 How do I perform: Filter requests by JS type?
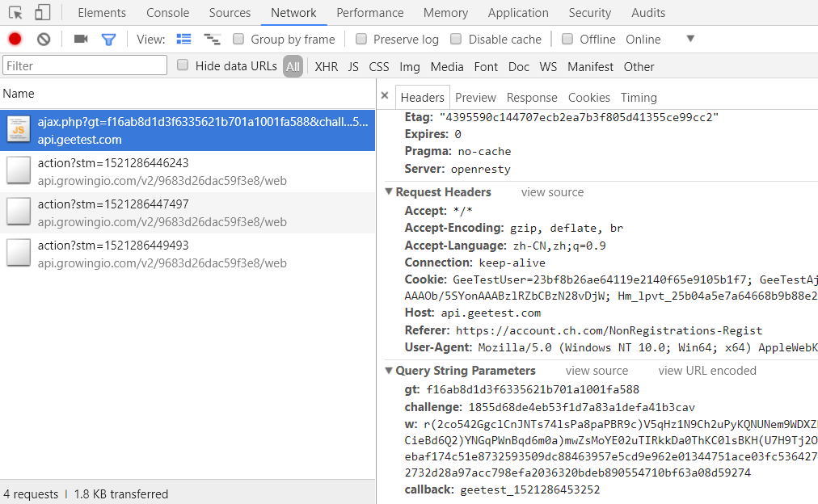coord(353,67)
